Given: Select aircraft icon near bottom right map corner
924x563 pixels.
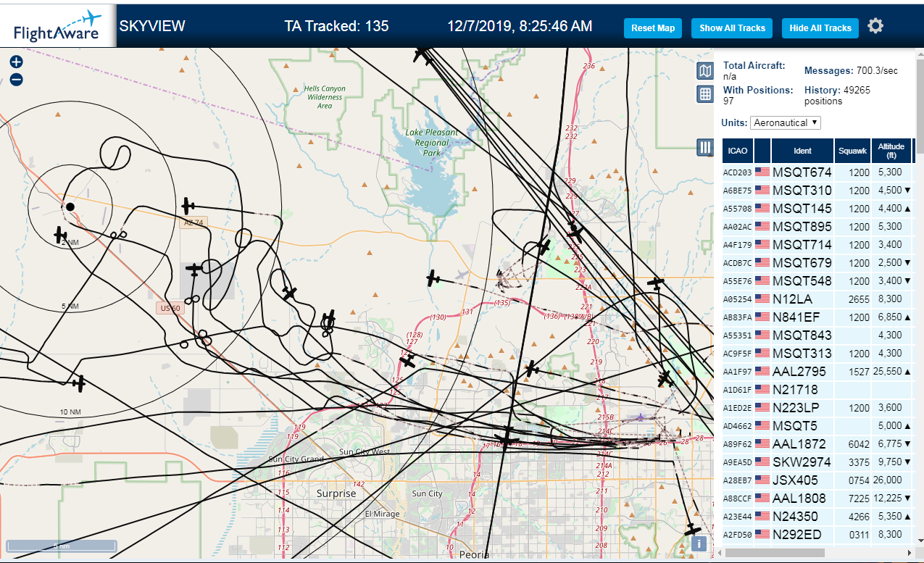Looking at the screenshot, I should click(x=693, y=530).
